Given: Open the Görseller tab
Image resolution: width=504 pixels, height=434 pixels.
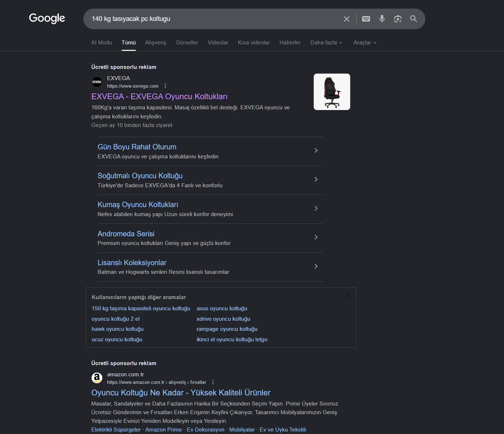Looking at the screenshot, I should [x=187, y=43].
